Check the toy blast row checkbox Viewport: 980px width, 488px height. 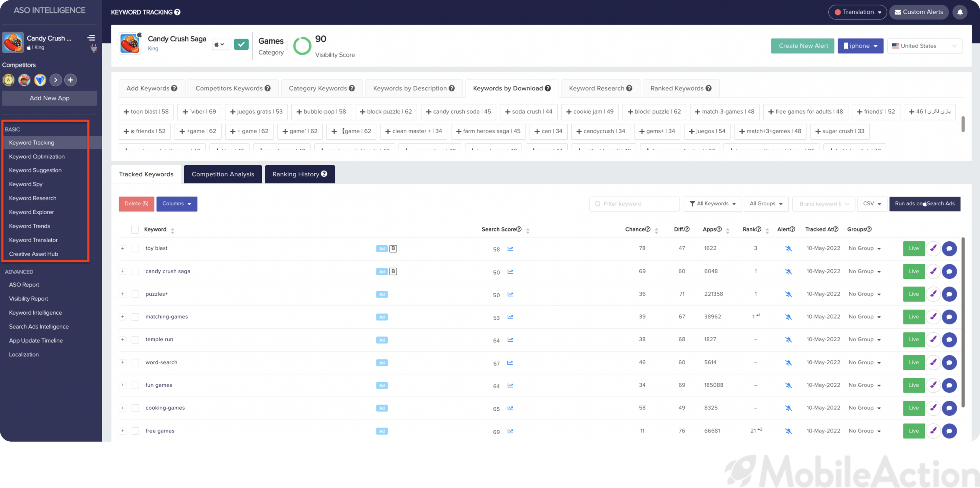point(135,249)
